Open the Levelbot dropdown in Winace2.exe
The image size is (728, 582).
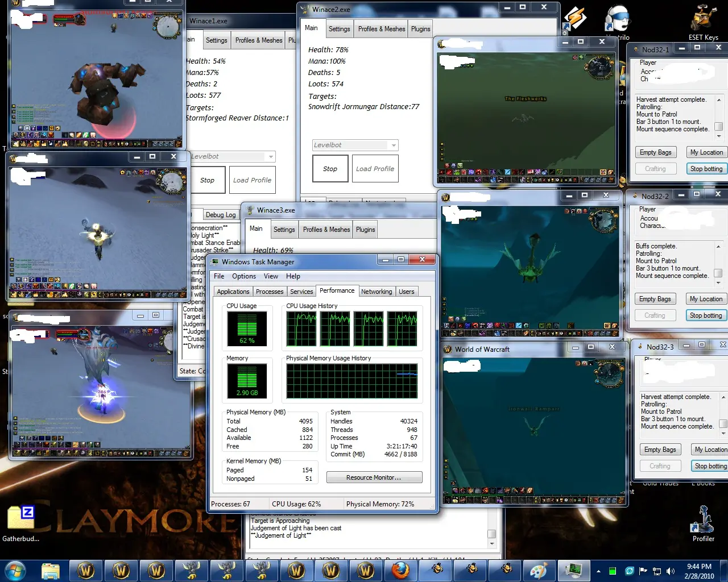tap(355, 145)
